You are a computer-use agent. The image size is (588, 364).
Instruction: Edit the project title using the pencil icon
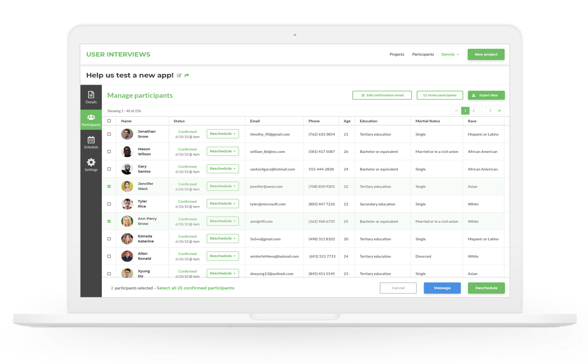point(179,75)
